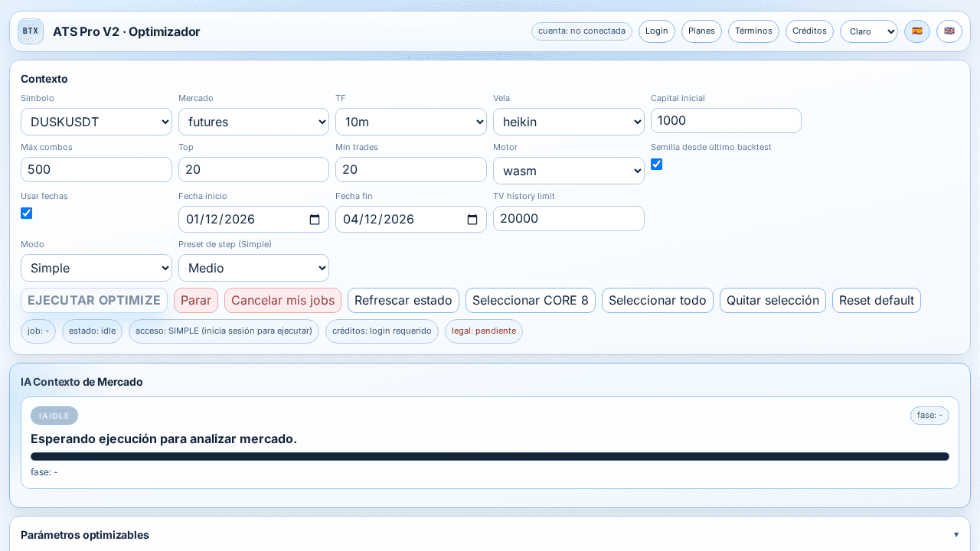Click the Términos menu item
Viewport: 980px width, 551px height.
click(753, 31)
